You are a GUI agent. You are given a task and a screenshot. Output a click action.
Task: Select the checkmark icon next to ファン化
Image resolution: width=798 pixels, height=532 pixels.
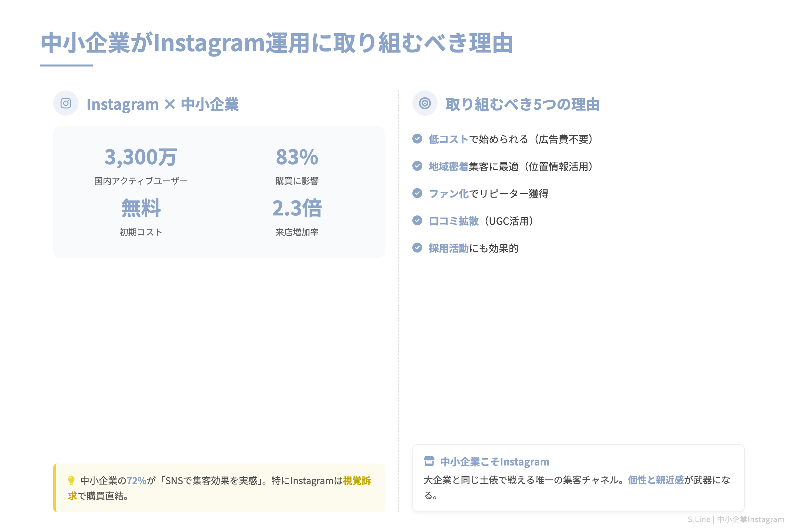pos(417,194)
